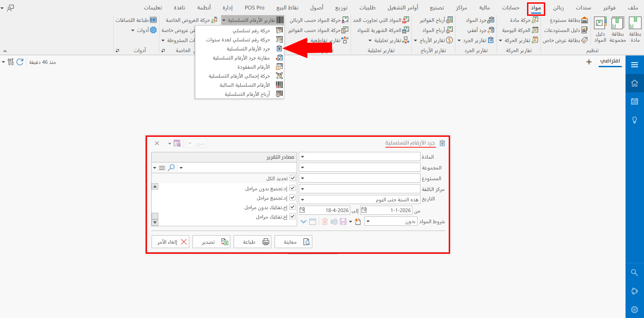Viewport: 644px width, 318px height.
Task: Open the زبائن ribbon tab
Action: click(x=558, y=8)
